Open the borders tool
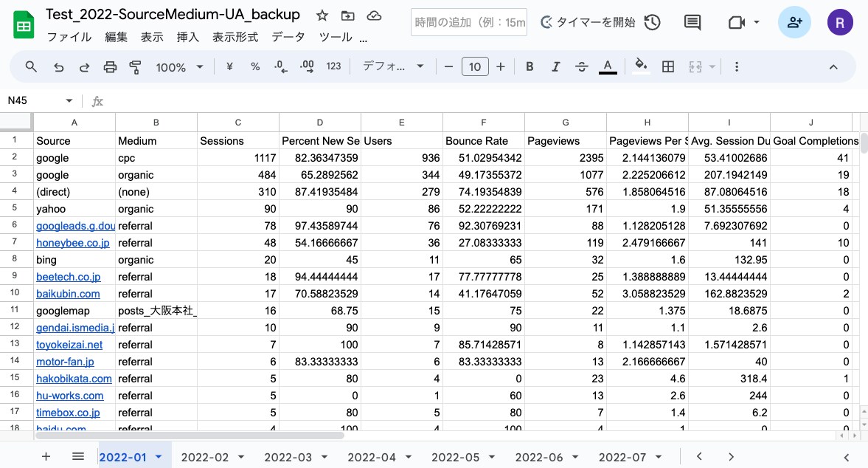 click(668, 66)
